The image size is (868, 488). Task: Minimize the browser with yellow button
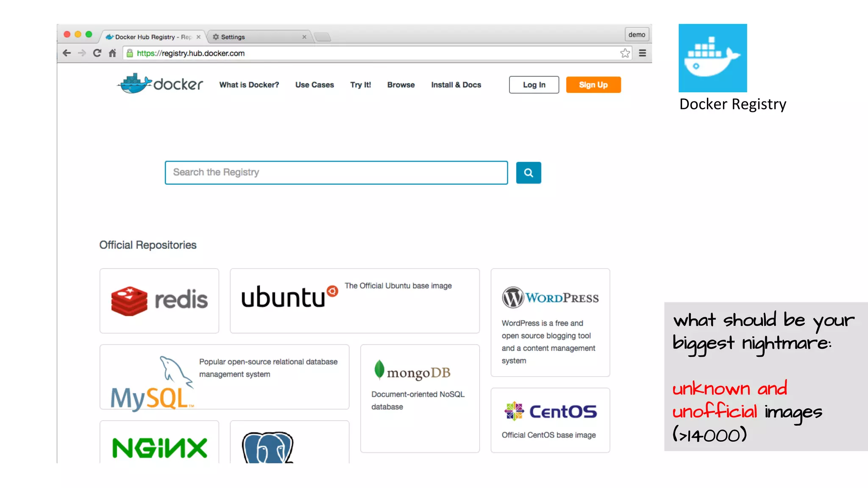tap(78, 34)
